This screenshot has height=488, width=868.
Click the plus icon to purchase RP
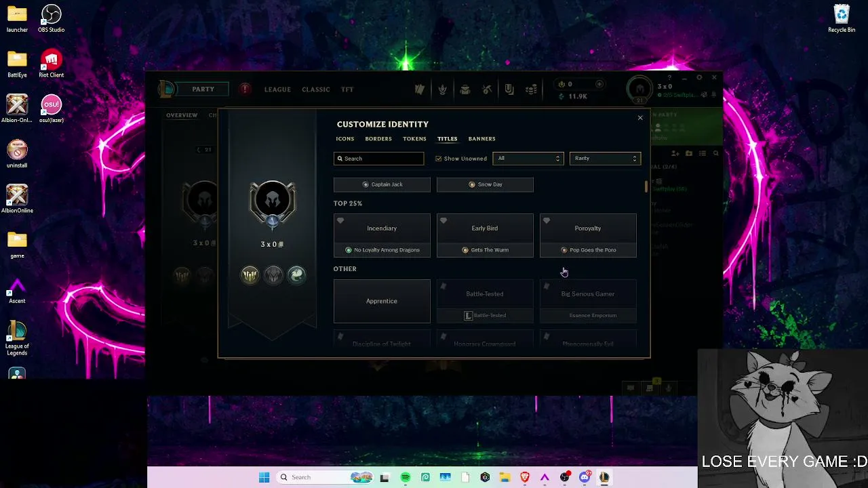[x=599, y=84]
